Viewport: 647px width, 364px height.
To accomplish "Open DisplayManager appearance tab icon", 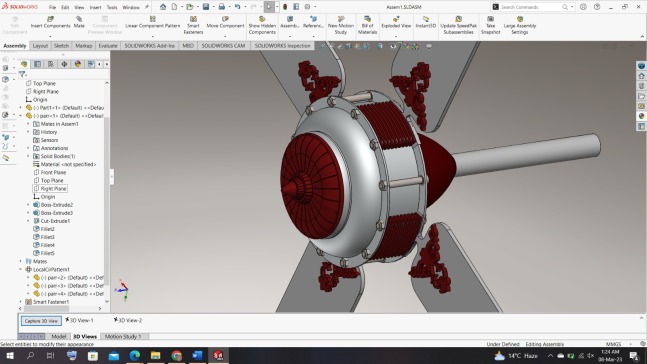I will coord(78,64).
